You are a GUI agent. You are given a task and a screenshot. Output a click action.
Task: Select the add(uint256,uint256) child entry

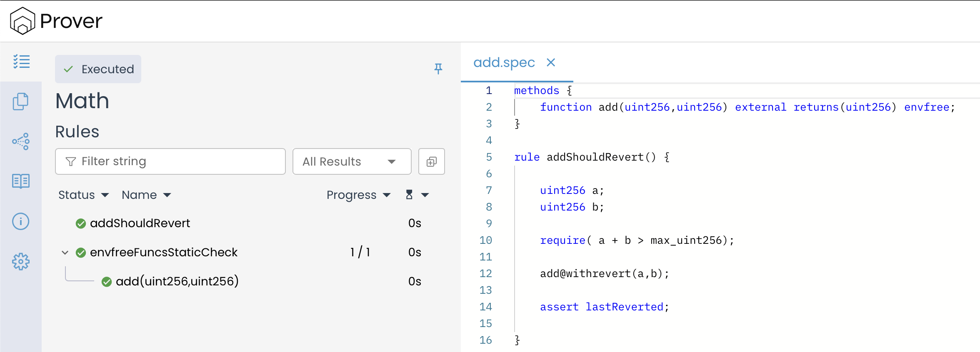tap(177, 282)
